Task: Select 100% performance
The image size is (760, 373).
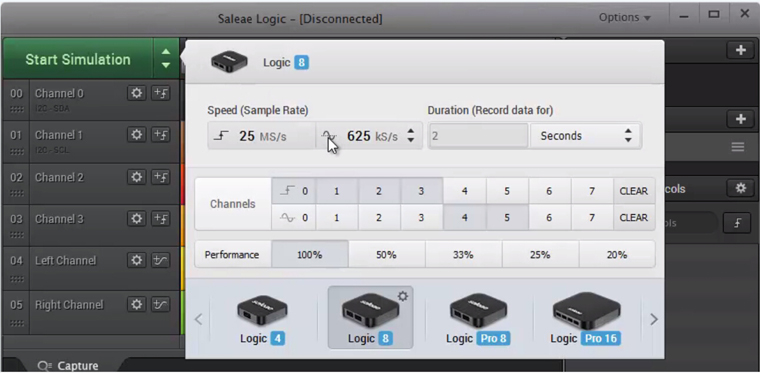Action: click(310, 254)
